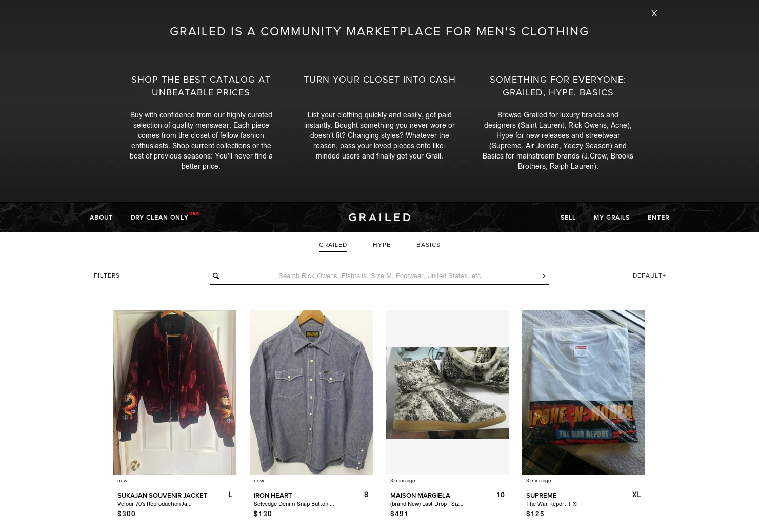Open the Supreme War Report tee image
The height and width of the screenshot is (532, 759).
coord(584,392)
